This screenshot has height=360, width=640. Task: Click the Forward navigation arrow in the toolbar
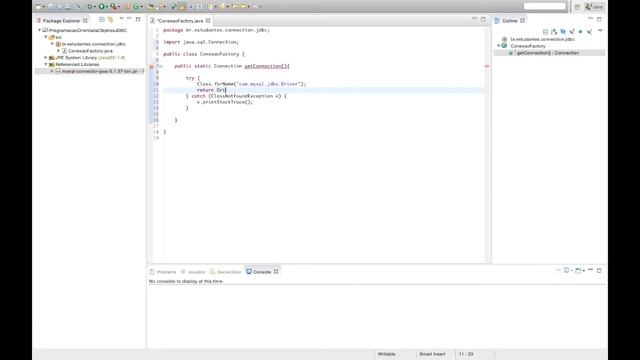[x=255, y=7]
